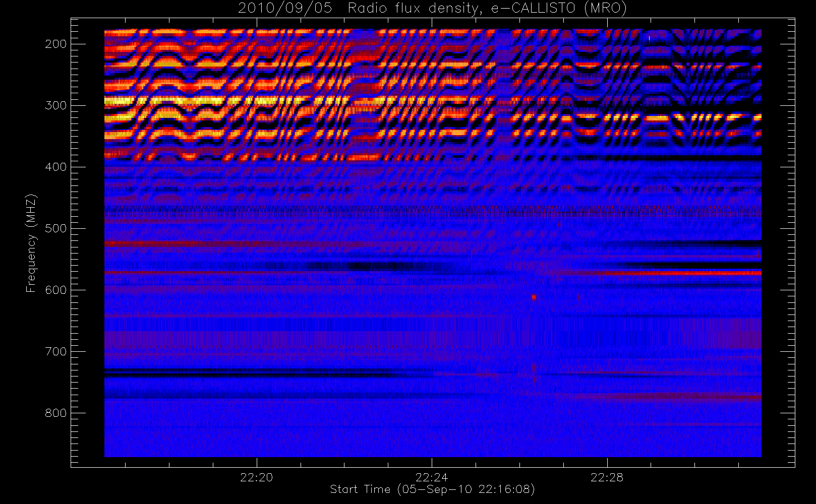Click the 200 frequency tick label
The height and width of the screenshot is (504, 816).
pos(56,44)
